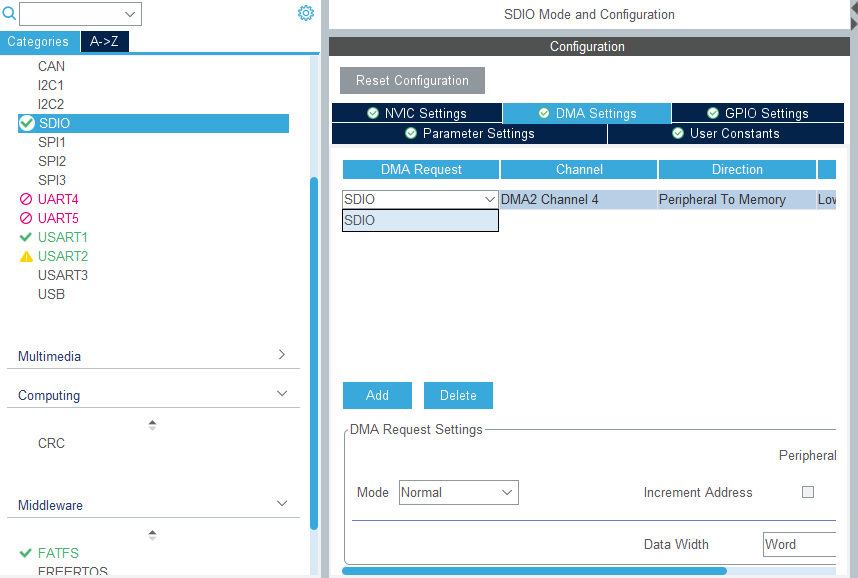Select USART1 in the peripheral list
Image resolution: width=858 pixels, height=578 pixels.
tap(63, 237)
